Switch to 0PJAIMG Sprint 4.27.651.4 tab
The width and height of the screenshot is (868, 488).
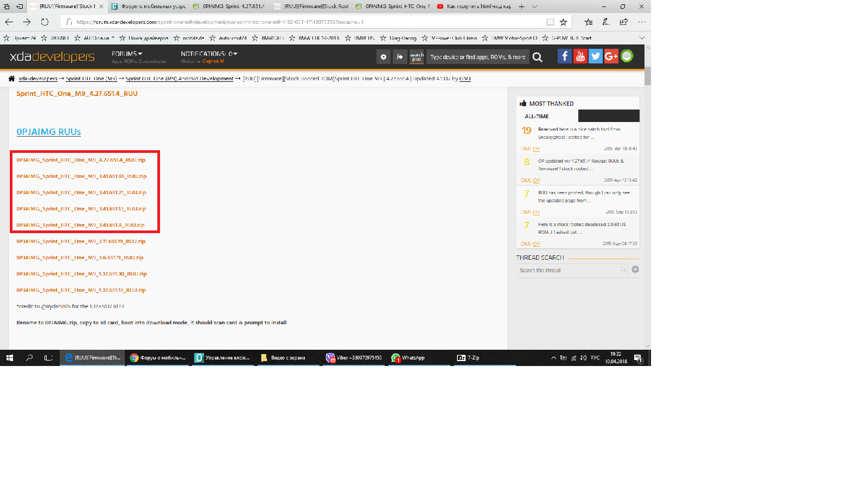(x=229, y=7)
